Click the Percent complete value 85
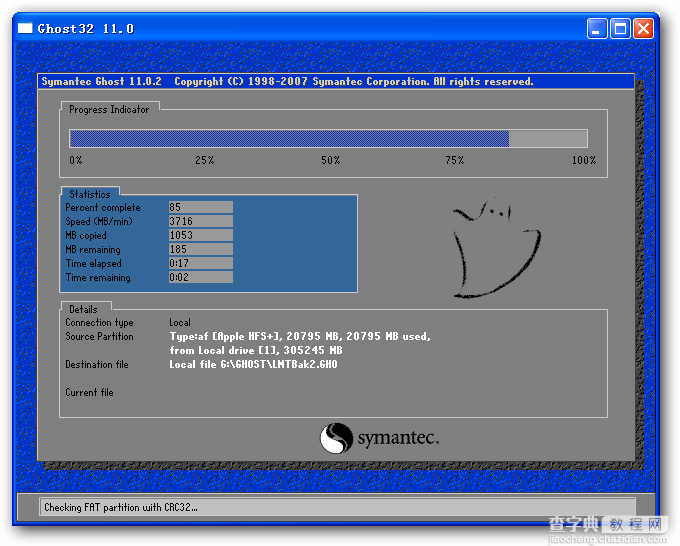Viewport: 680px width, 546px height. click(201, 207)
